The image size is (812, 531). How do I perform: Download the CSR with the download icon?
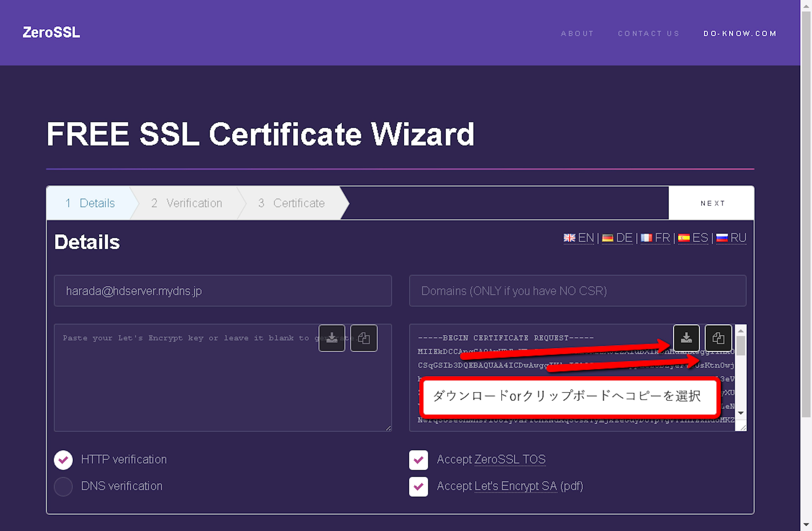click(x=686, y=338)
